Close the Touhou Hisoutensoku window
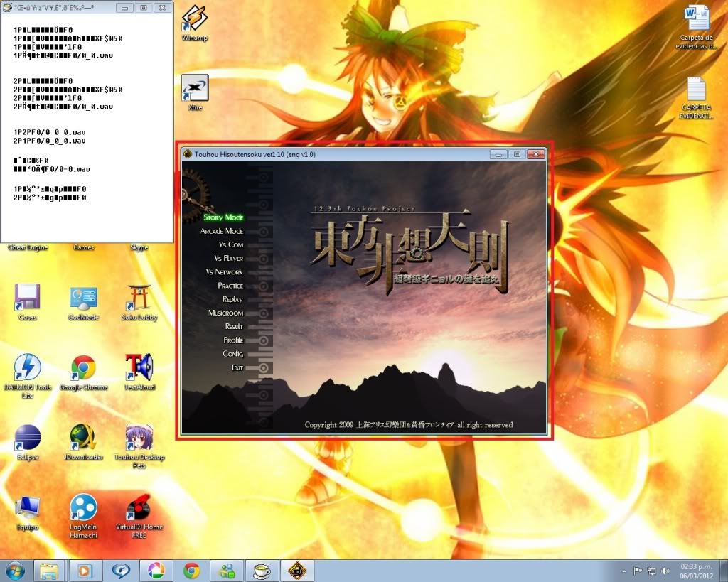The height and width of the screenshot is (582, 728). pos(536,154)
